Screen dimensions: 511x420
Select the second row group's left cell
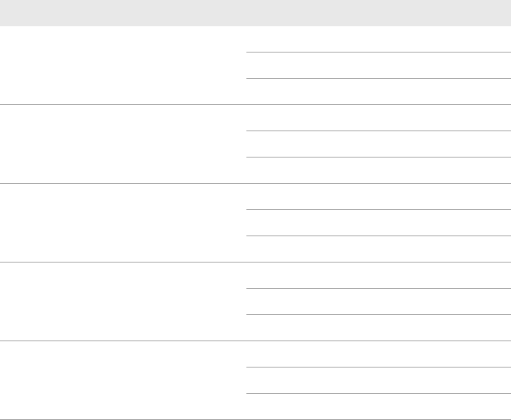(121, 144)
